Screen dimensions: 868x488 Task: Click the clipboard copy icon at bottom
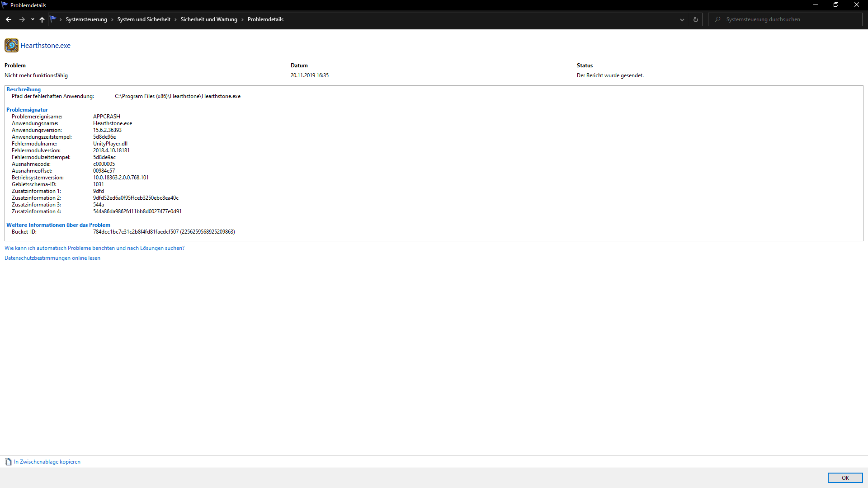[8, 462]
